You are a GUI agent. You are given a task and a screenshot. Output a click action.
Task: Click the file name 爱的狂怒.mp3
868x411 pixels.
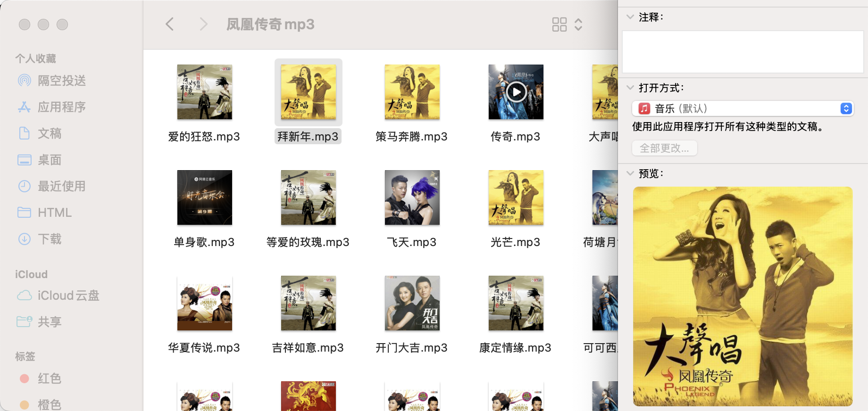pos(204,137)
